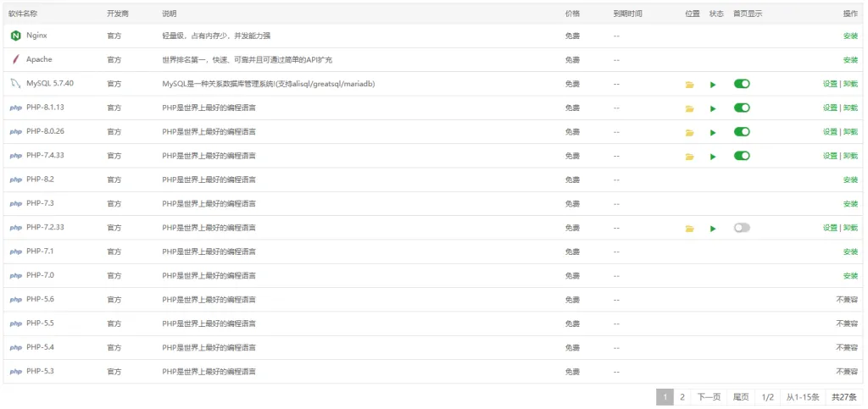
Task: Click 不兼容 label in PHP-5.6 row
Action: coord(847,300)
